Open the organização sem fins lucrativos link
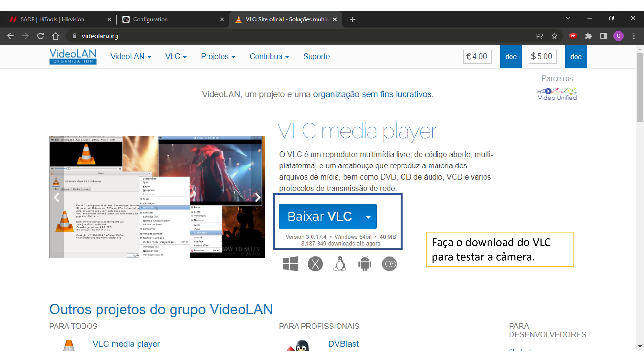This screenshot has height=362, width=644. point(373,94)
